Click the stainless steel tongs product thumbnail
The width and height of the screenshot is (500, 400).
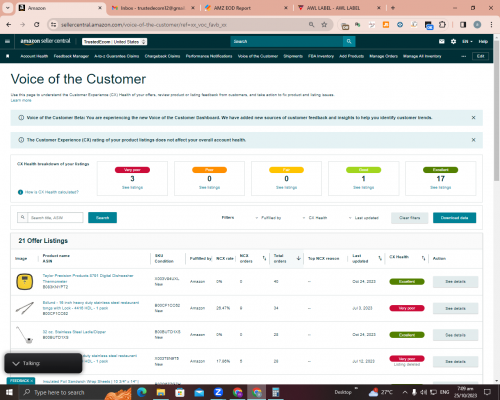pyautogui.click(x=25, y=308)
